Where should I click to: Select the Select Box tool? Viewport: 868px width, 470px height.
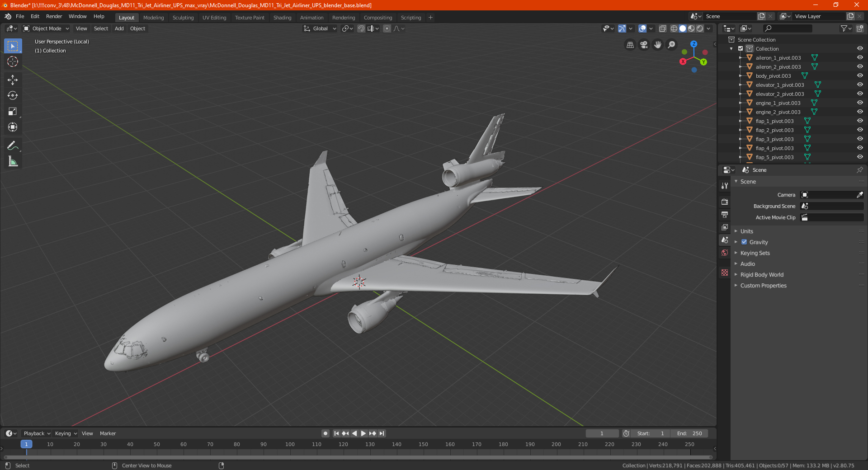(13, 46)
